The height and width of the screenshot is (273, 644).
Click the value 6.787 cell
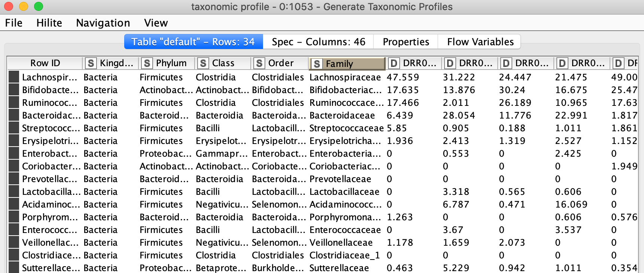[470, 204]
